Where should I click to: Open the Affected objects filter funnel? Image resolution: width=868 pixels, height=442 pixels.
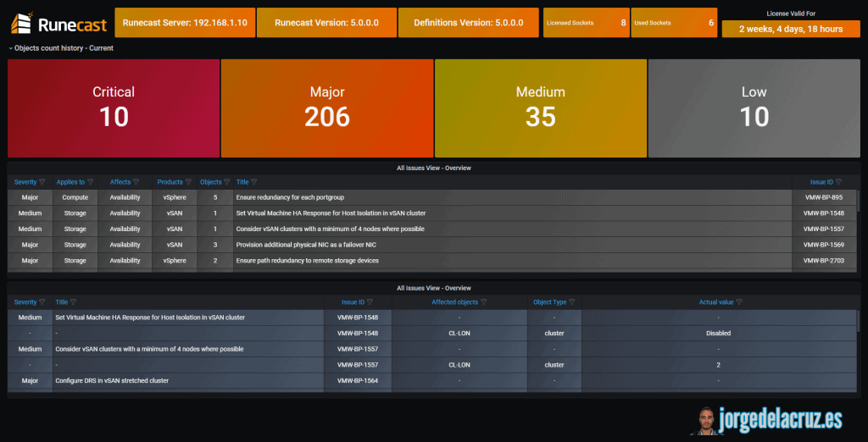click(483, 302)
